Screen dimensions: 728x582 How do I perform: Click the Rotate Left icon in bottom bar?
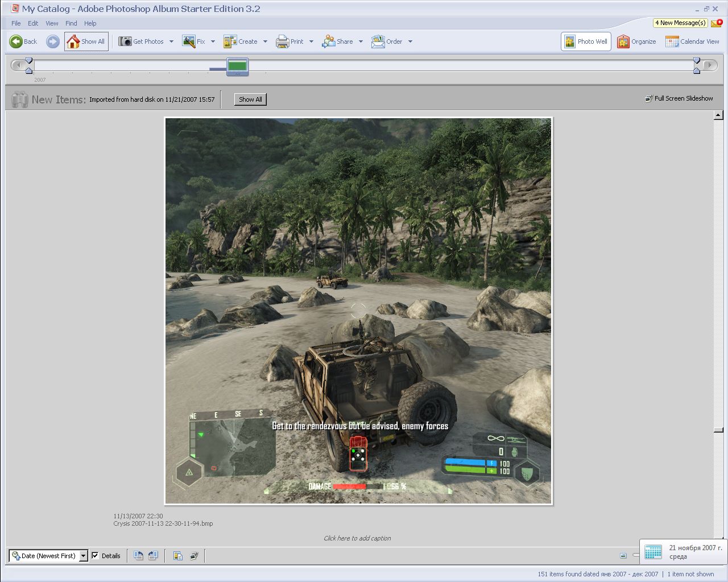138,556
